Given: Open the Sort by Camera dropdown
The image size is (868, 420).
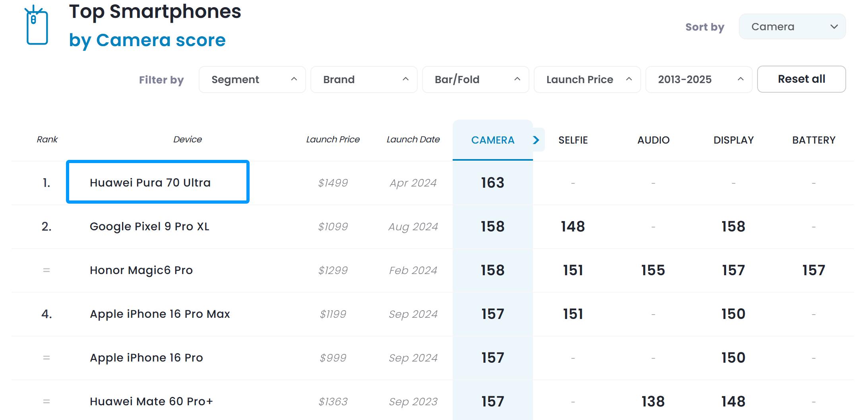Looking at the screenshot, I should tap(792, 27).
